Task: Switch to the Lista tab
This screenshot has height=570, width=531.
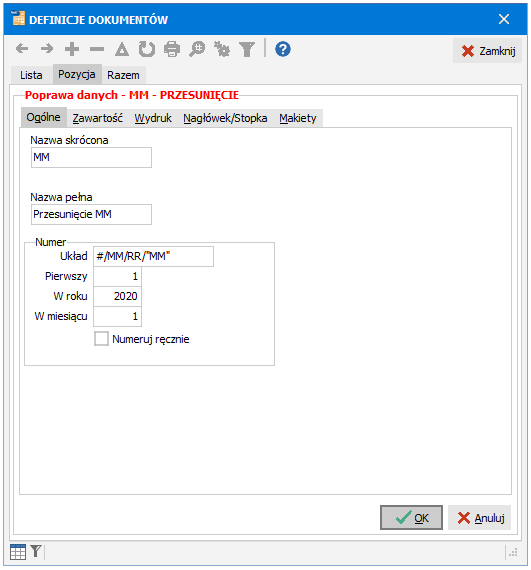Action: (31, 75)
